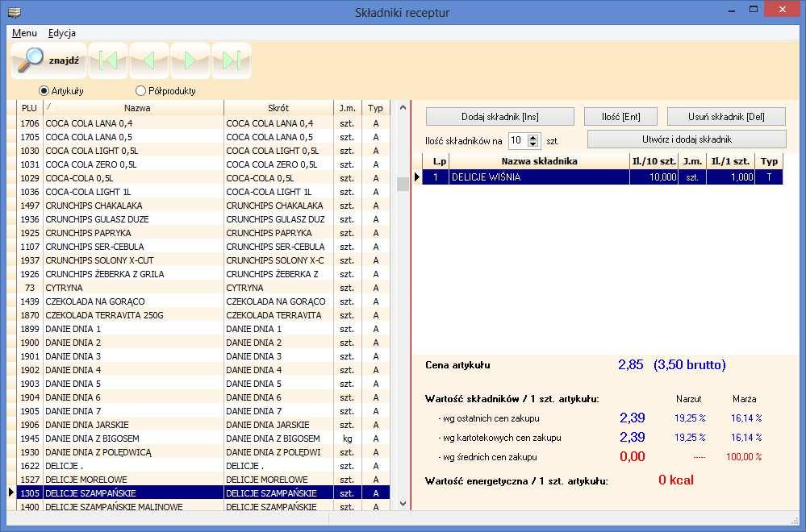The height and width of the screenshot is (532, 806).
Task: Click the 'Skrót' column header
Action: click(278, 108)
